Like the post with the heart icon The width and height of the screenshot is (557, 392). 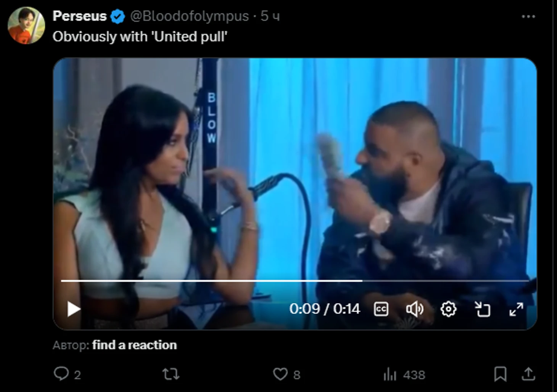(x=280, y=374)
